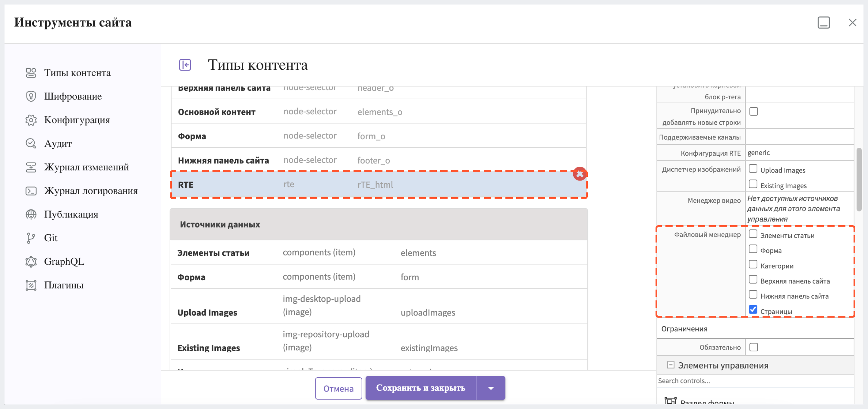
Task: Edit Конфигурация RTE value generic
Action: [799, 153]
